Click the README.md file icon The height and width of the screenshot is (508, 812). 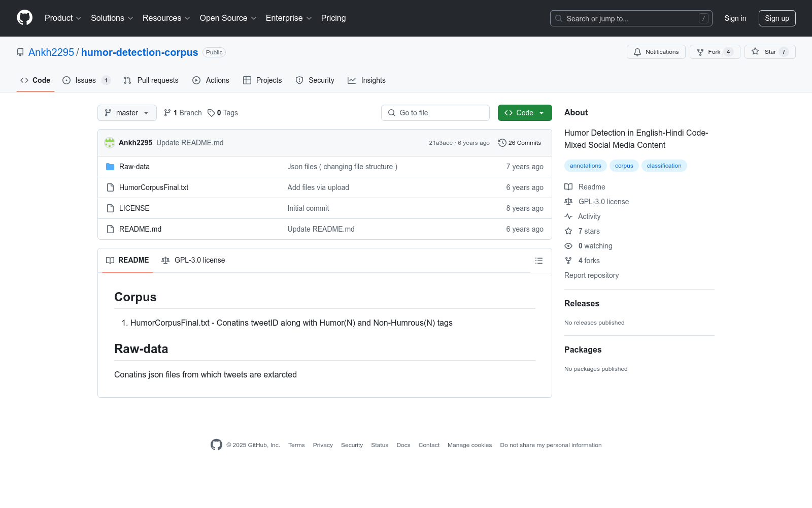(x=110, y=229)
